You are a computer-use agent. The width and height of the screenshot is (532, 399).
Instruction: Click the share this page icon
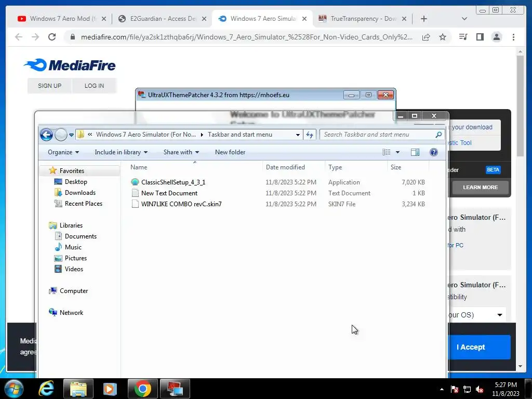tap(426, 37)
